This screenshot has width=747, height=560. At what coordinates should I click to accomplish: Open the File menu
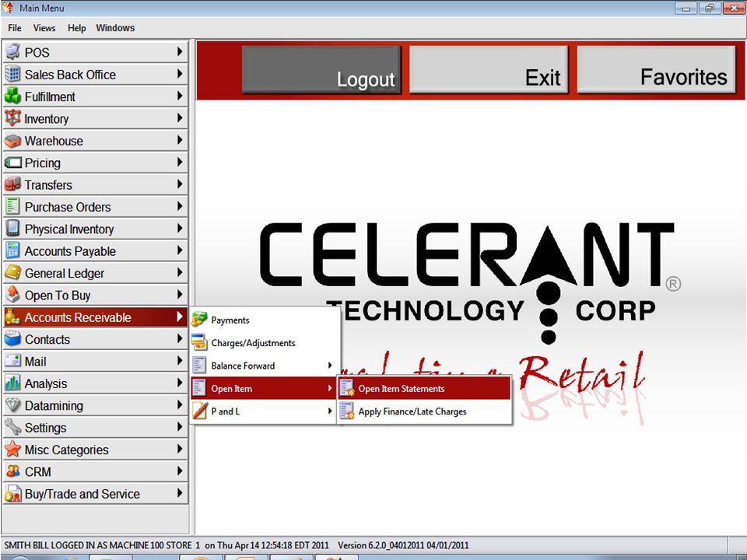[15, 28]
